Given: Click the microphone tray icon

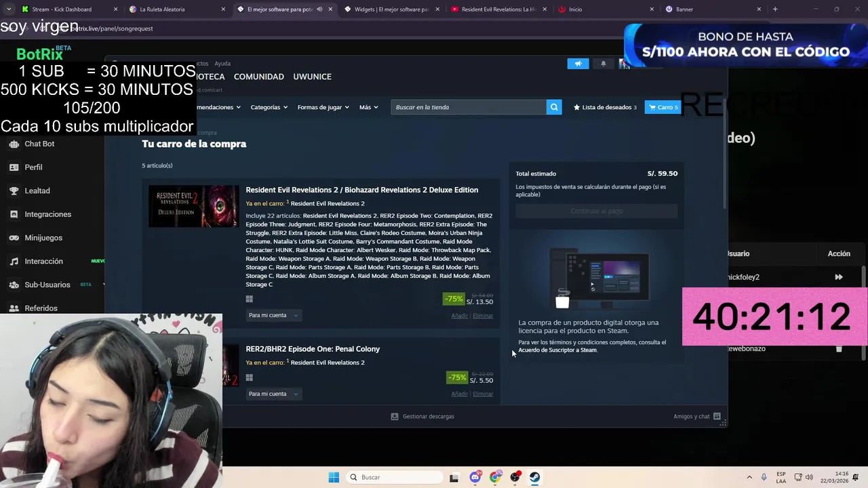Looking at the screenshot, I should (x=764, y=477).
